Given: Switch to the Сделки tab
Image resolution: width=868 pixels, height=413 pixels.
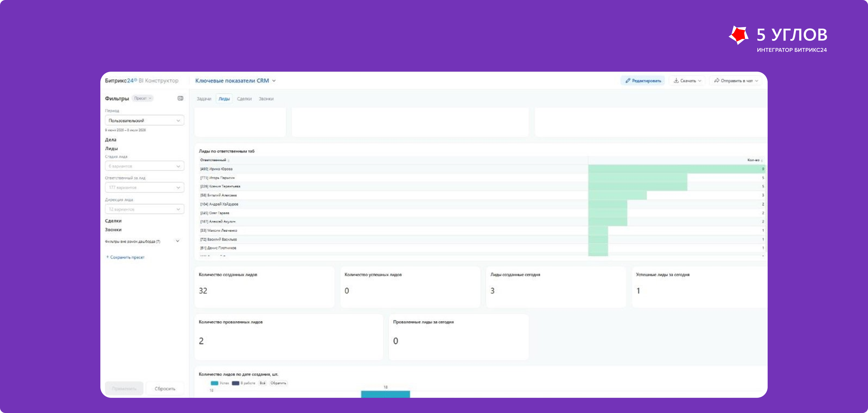Looking at the screenshot, I should (x=244, y=99).
